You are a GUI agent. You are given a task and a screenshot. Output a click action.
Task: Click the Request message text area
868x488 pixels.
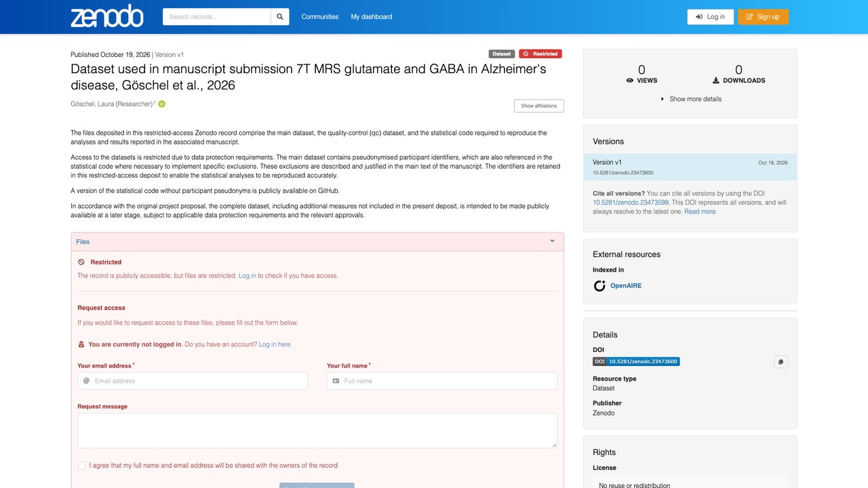(x=317, y=430)
